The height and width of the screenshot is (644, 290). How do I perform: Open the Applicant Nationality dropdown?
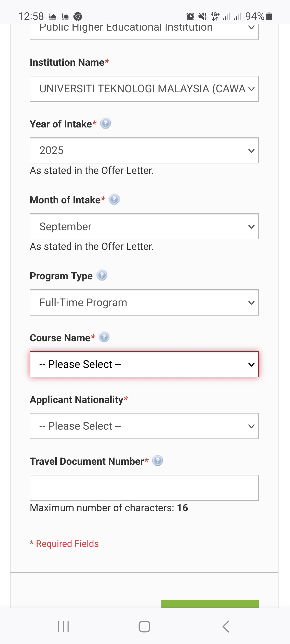[x=144, y=426]
